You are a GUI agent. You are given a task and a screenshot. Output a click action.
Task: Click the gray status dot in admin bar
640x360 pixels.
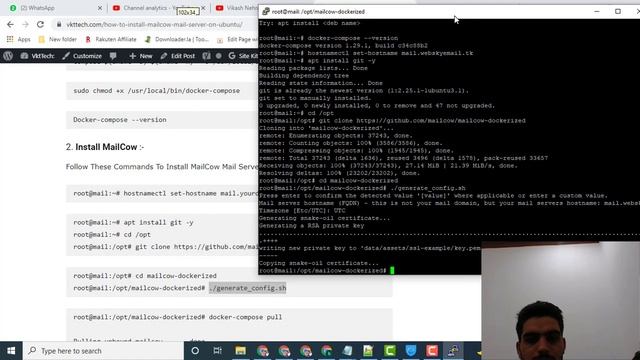pyautogui.click(x=219, y=56)
